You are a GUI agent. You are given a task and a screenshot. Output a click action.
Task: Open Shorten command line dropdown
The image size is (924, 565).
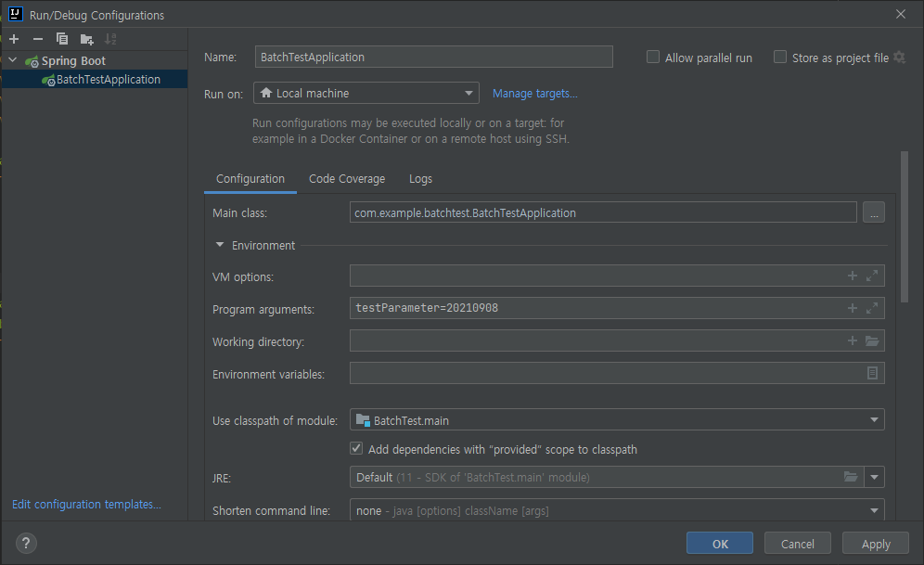tap(617, 510)
